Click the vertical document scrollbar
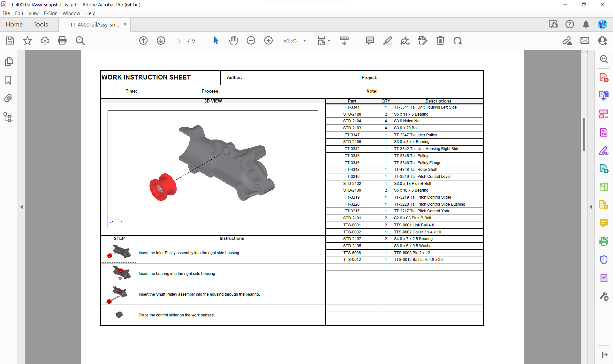Screen dimensions: 613x364 pos(584,134)
